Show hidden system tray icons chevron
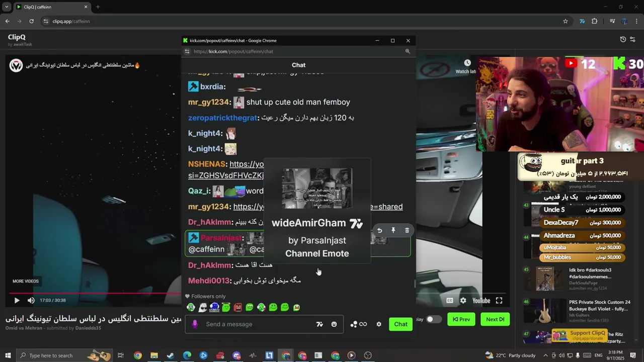Screen dimensions: 644x362 (545, 355)
